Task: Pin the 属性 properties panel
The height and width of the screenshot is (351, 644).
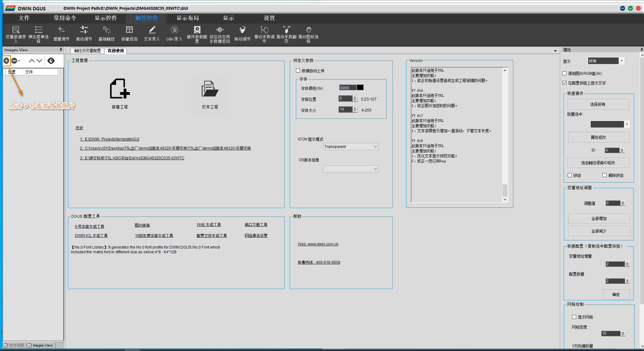Action: (x=641, y=50)
